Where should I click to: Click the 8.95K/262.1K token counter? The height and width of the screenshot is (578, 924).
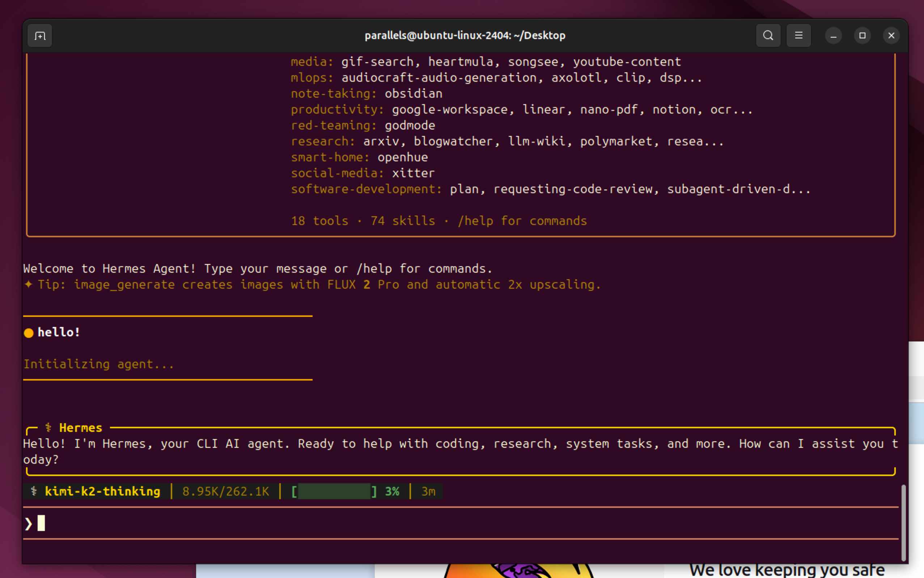coord(225,491)
